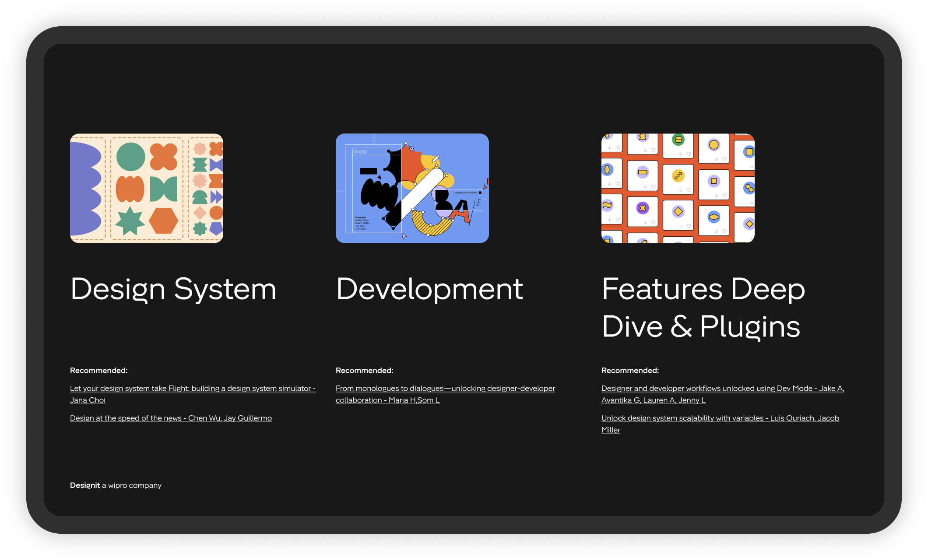Open 'Design at the speed of the news' by Chen Wu
Image resolution: width=928 pixels, height=560 pixels.
pyautogui.click(x=171, y=418)
